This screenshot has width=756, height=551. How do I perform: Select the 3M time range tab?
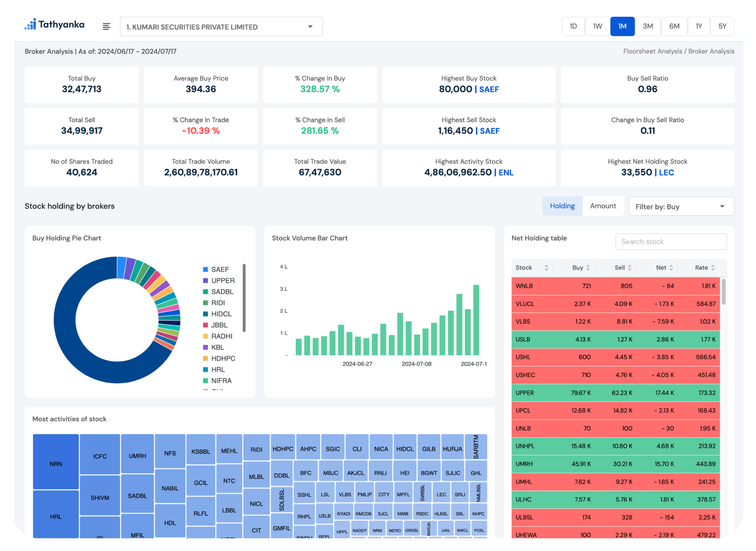(647, 26)
